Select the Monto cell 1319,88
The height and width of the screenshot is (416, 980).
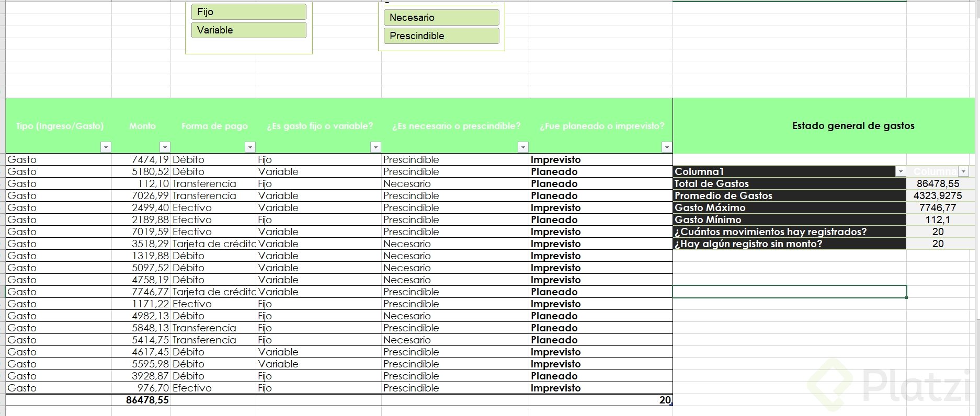(141, 256)
